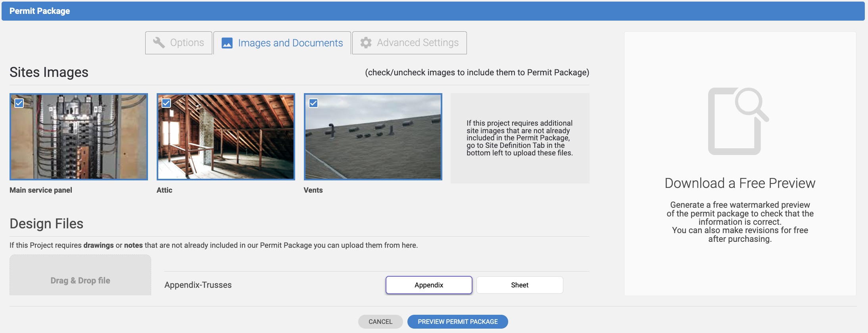The image size is (868, 333).
Task: Select the Vents roof photo thumbnail
Action: [x=373, y=137]
